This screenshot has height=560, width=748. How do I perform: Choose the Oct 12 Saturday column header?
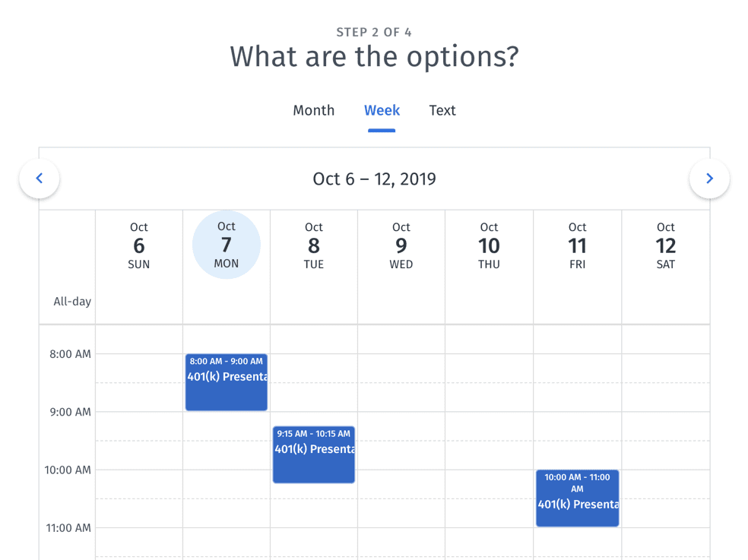click(665, 245)
